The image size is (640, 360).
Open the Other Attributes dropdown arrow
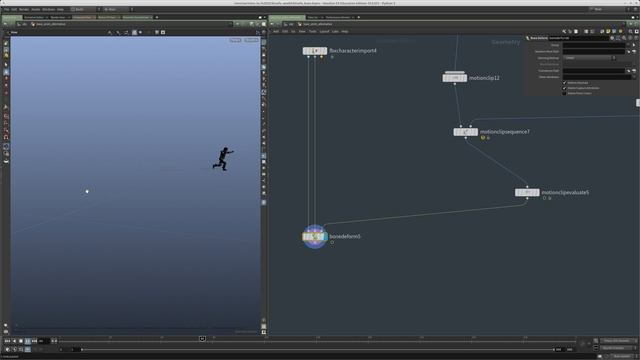(x=634, y=77)
